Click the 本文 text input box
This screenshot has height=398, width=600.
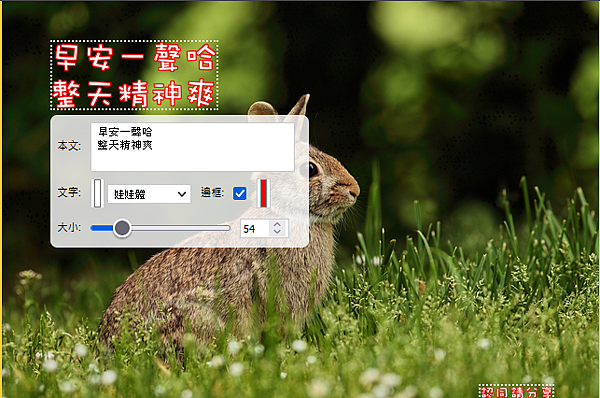(x=192, y=147)
